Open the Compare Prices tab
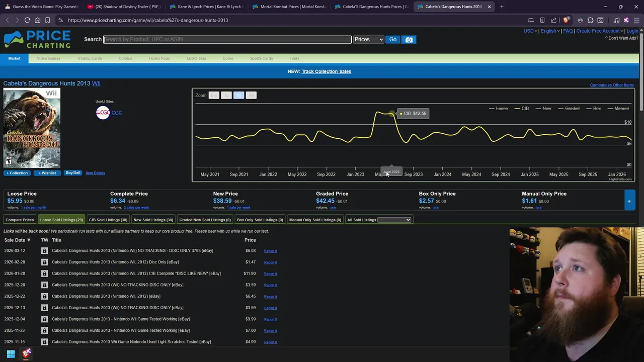 pos(20,220)
